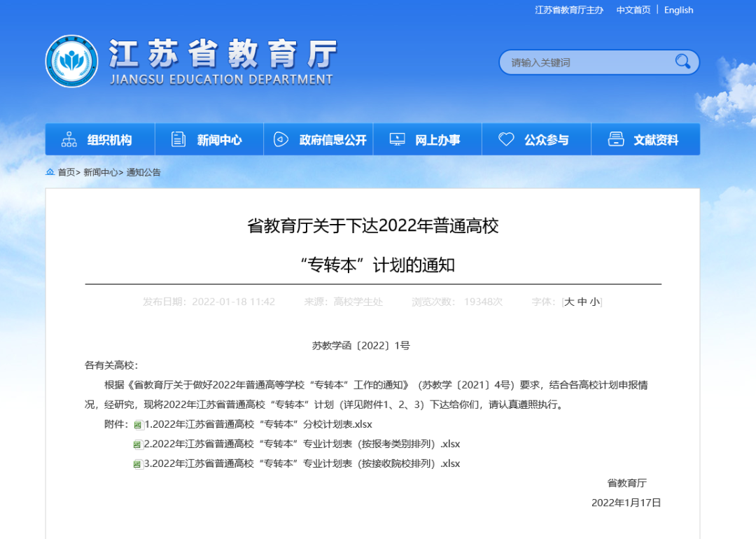The image size is (756, 539).
Task: Click the 公众参与 heart icon
Action: point(506,139)
